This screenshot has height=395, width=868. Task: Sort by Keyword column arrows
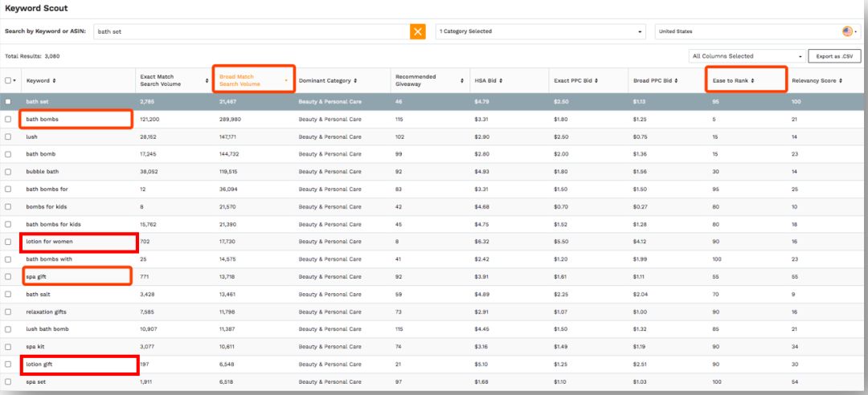[55, 81]
